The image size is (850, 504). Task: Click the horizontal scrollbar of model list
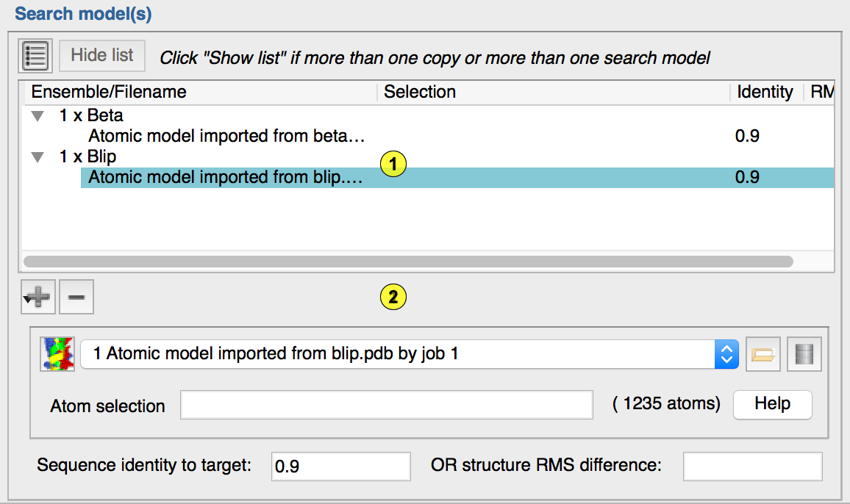(x=408, y=261)
